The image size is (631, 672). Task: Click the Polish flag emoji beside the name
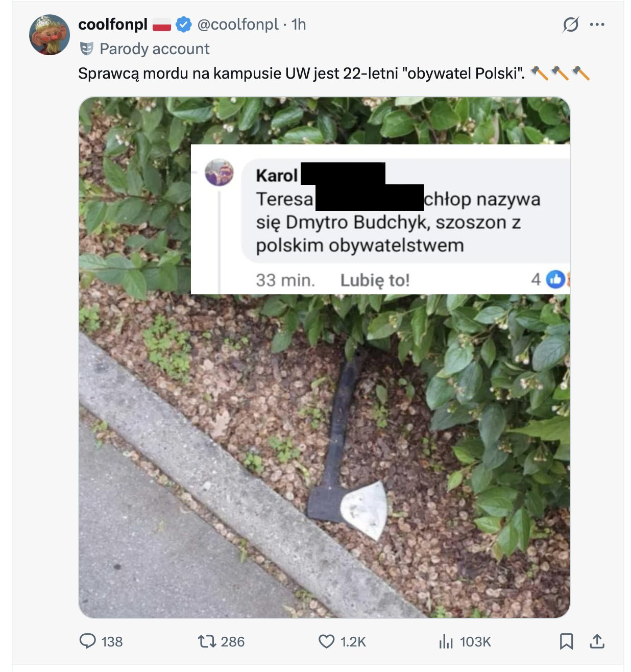162,24
